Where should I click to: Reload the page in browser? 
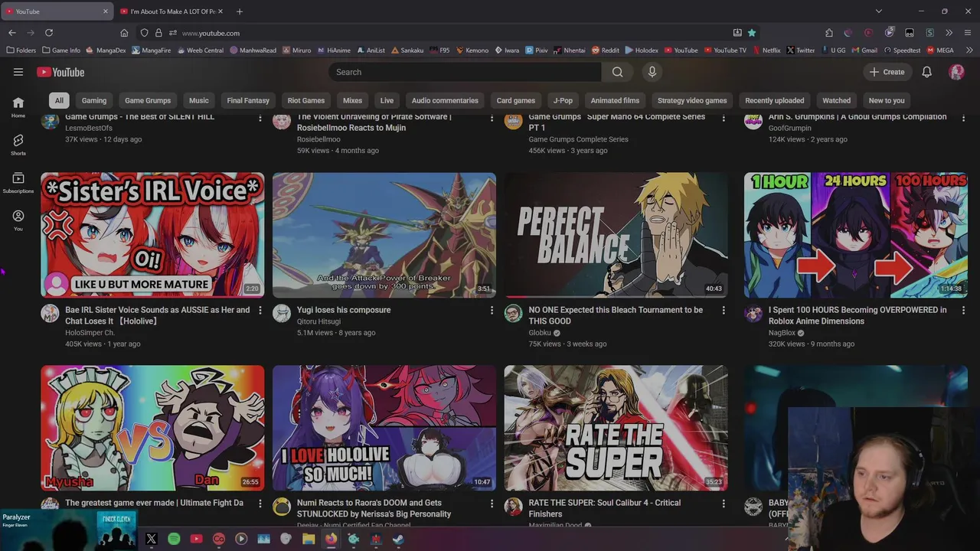click(x=49, y=33)
